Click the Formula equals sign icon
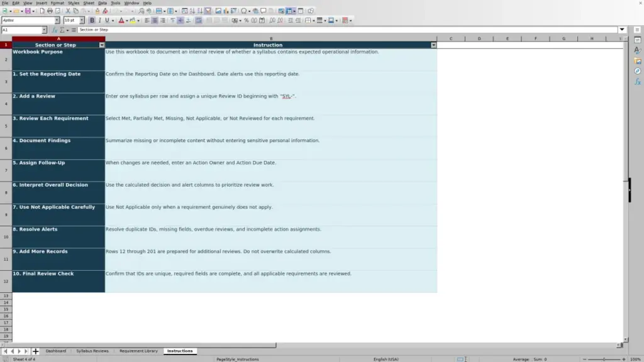 [x=74, y=30]
